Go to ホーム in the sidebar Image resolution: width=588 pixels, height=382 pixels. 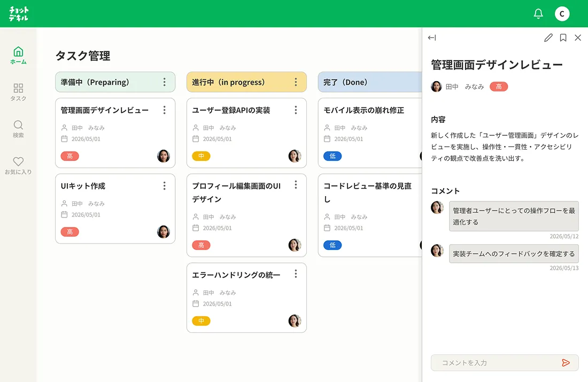point(18,55)
